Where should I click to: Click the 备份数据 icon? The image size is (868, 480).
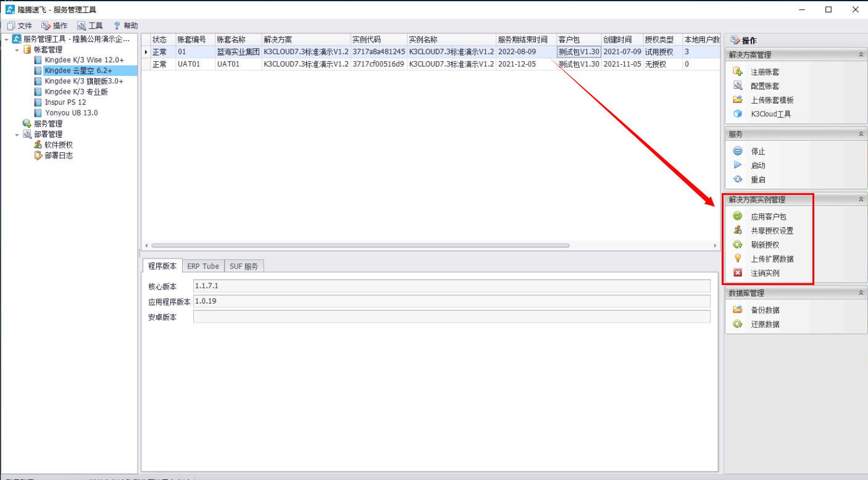tap(737, 310)
